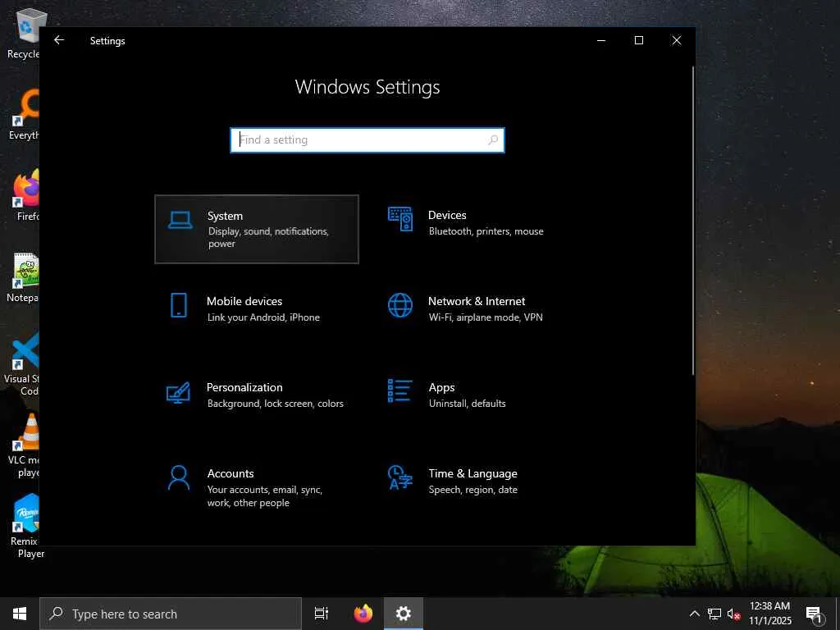
Task: Select the Everything desktop shortcut
Action: point(24,115)
